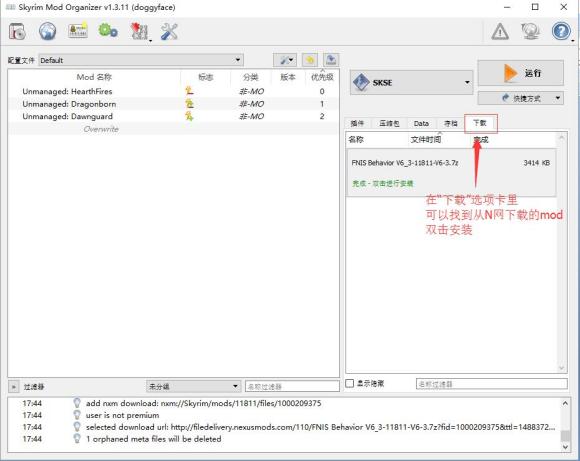Open the Nexus globe browser icon
This screenshot has width=580, height=461.
(x=47, y=31)
